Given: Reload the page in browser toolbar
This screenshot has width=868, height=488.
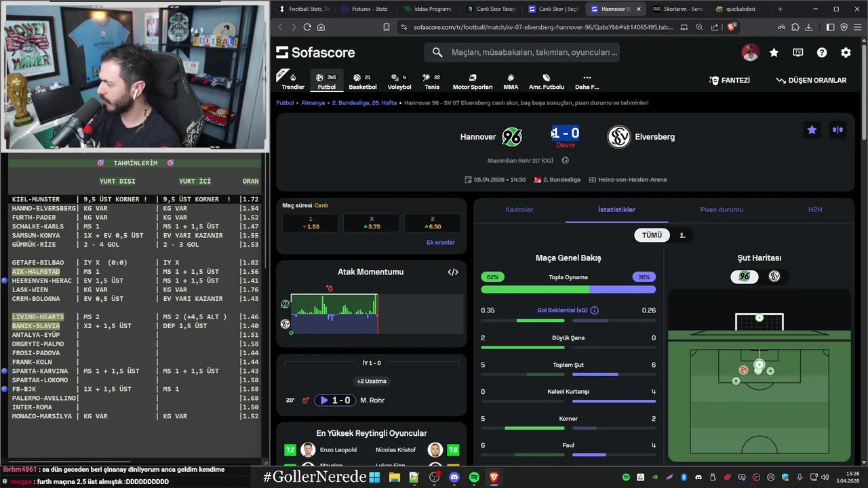Looking at the screenshot, I should click(307, 27).
